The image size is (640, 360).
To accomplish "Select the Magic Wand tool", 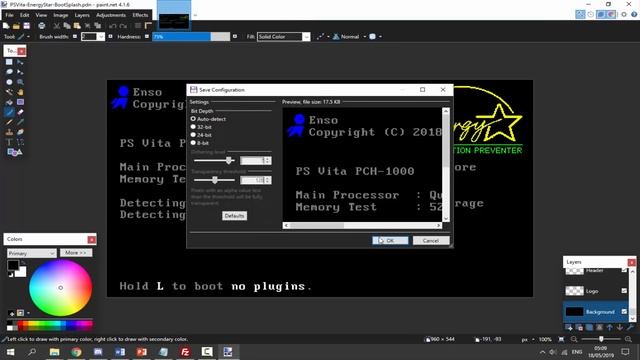I will pos(9,92).
